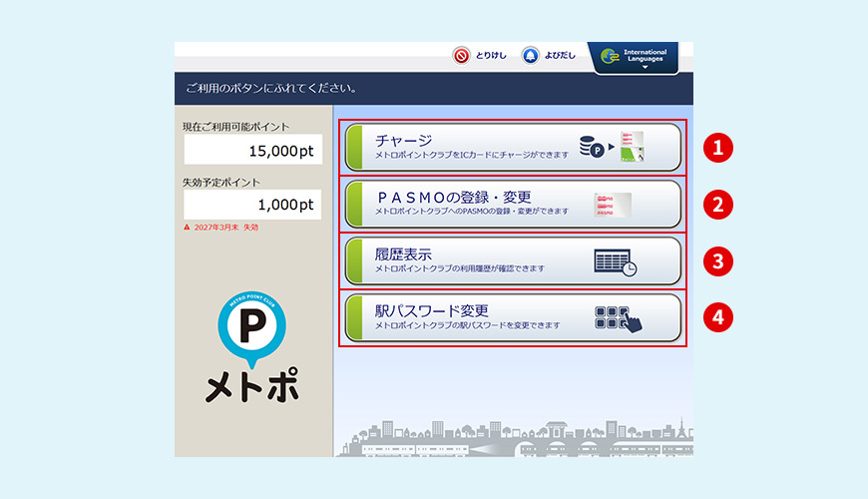Click the red cancel icon beside とりけし
868x499 pixels.
click(x=461, y=56)
